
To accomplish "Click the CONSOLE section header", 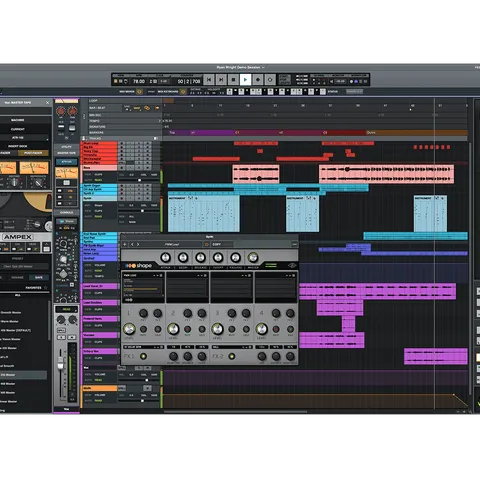I will point(67,212).
